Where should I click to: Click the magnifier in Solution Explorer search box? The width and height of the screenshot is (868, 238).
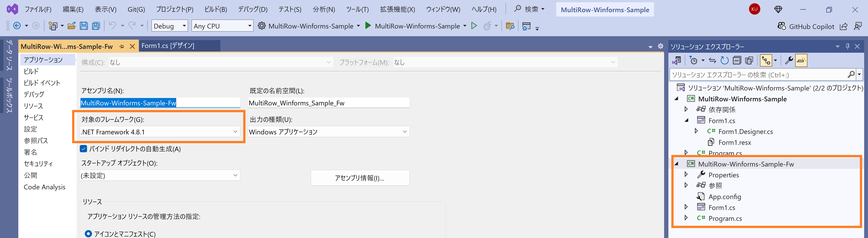coord(851,74)
